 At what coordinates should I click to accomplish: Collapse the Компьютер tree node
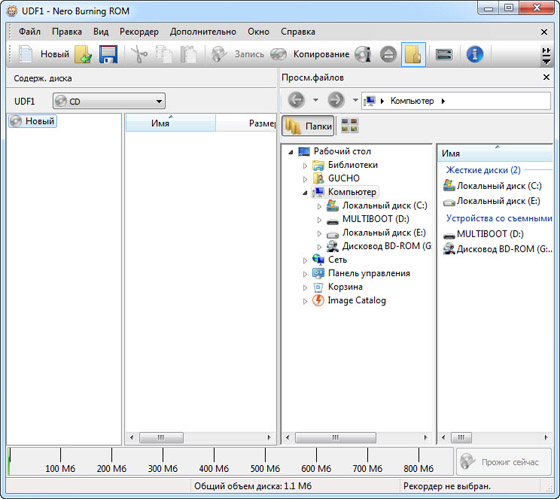(x=305, y=193)
